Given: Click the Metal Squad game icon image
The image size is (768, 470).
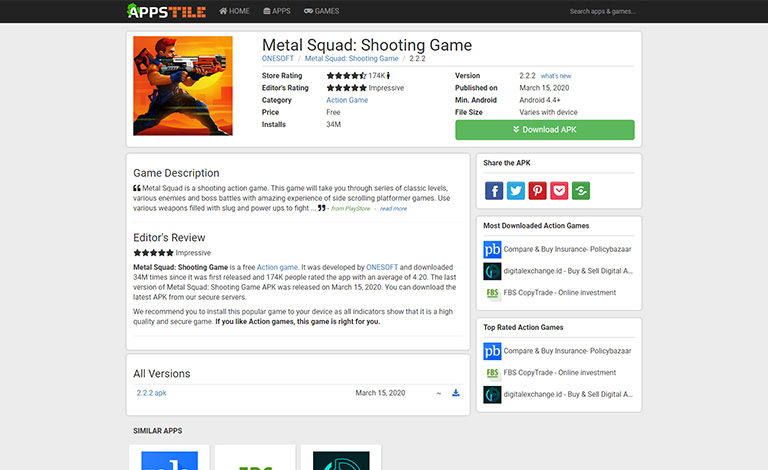Looking at the screenshot, I should tap(183, 86).
